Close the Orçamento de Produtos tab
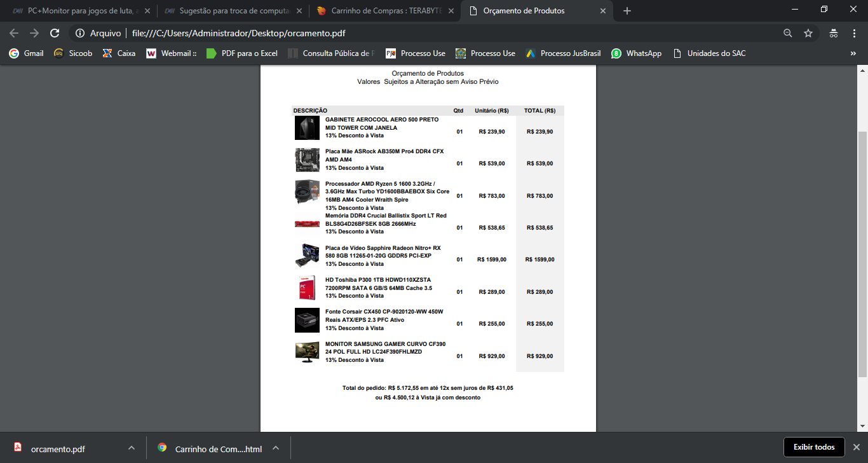This screenshot has width=868, height=463. coord(603,11)
